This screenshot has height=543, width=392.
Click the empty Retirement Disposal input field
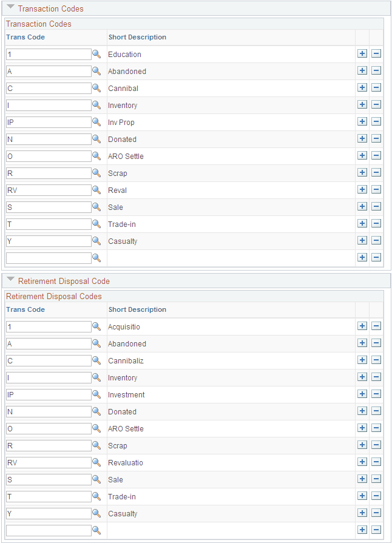point(49,530)
